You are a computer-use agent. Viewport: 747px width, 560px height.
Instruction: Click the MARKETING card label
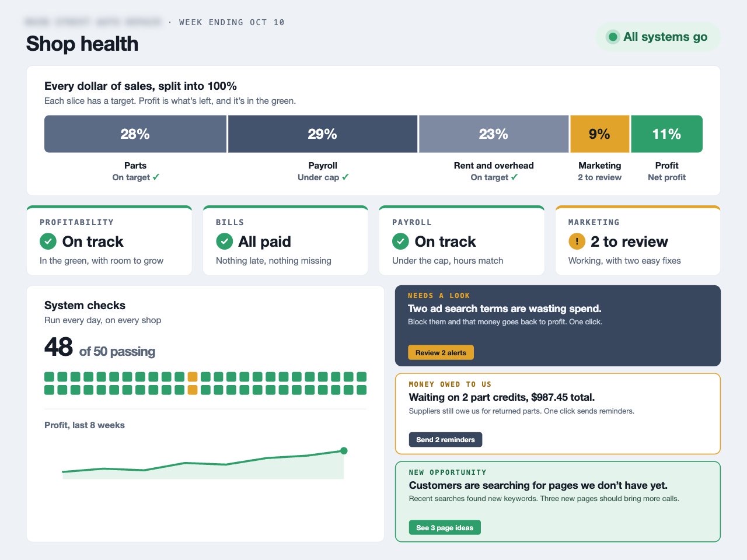[594, 222]
